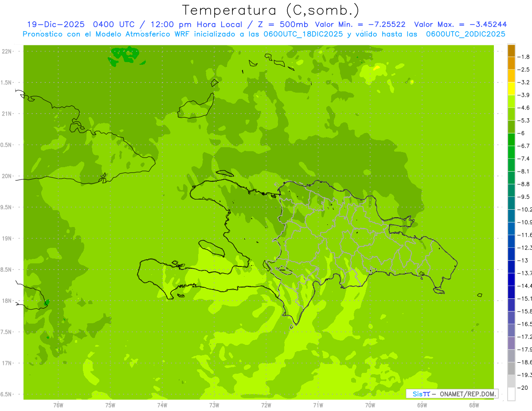Click the -17.2 value on color scale
Image resolution: width=532 pixels, height=411 pixels.
point(524,337)
